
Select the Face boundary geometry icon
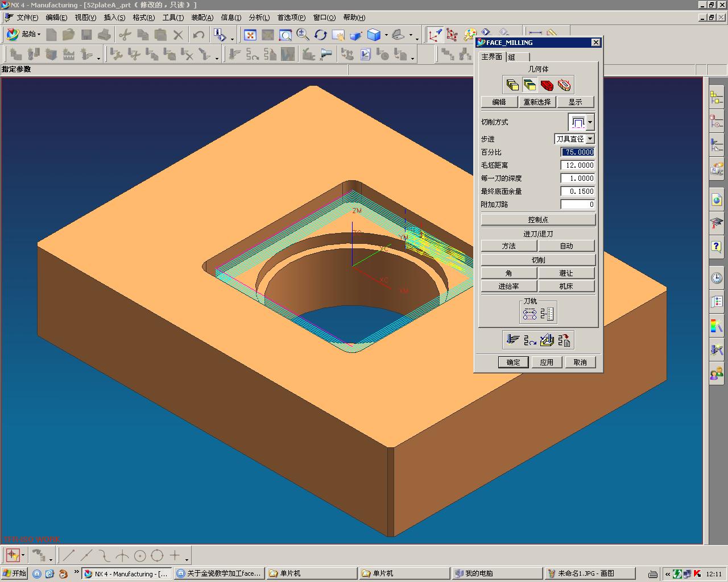coord(530,85)
